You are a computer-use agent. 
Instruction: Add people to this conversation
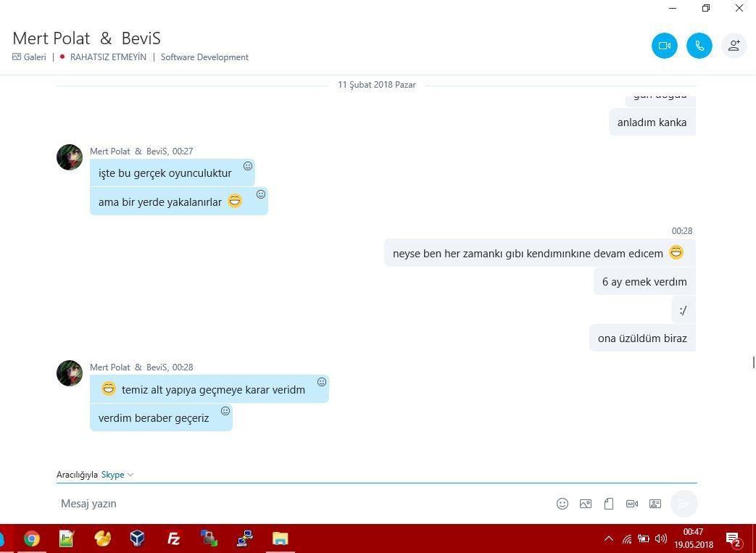tap(734, 46)
